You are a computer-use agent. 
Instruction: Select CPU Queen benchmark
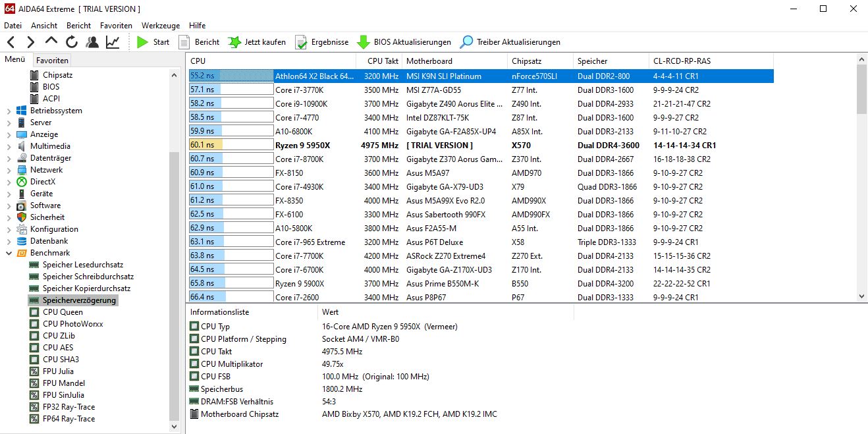coord(63,312)
